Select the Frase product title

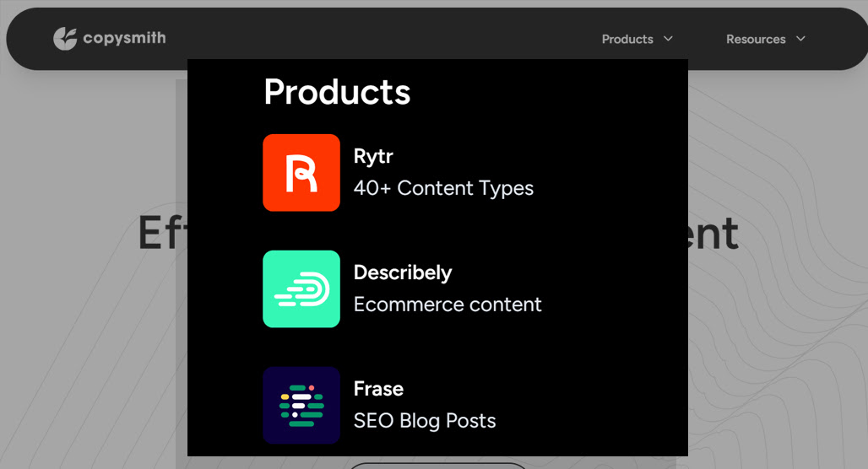(x=378, y=389)
